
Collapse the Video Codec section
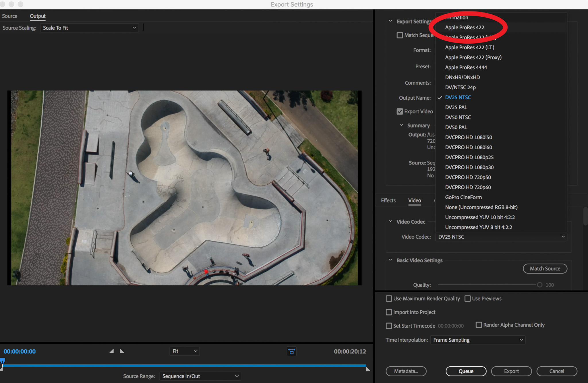click(390, 221)
